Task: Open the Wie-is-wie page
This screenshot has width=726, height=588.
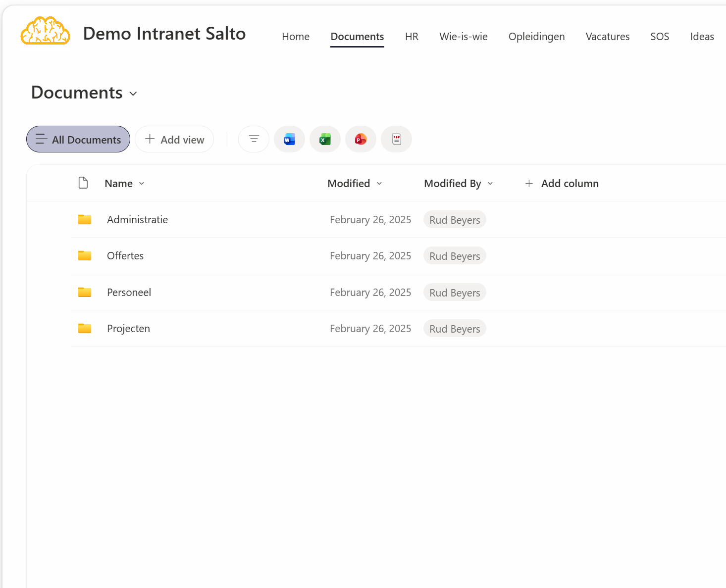Action: point(464,37)
